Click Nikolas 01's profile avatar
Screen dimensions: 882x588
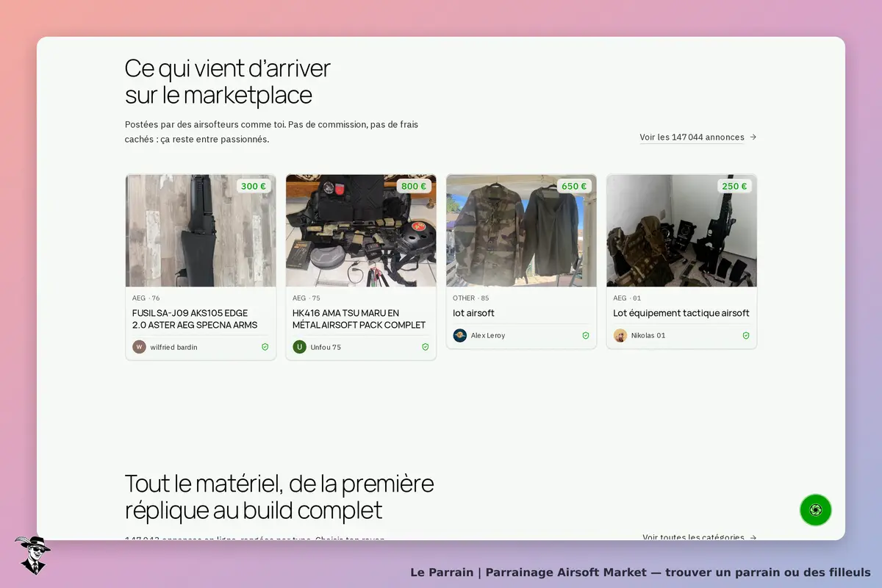click(620, 335)
